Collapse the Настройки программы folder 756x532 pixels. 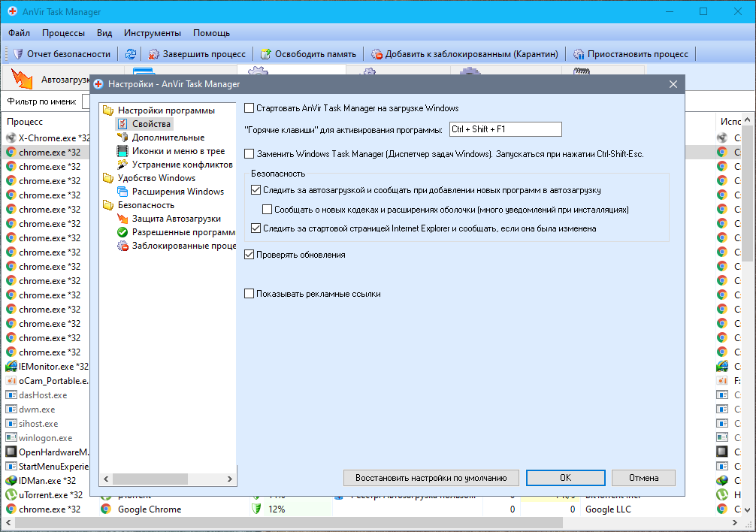tap(107, 110)
